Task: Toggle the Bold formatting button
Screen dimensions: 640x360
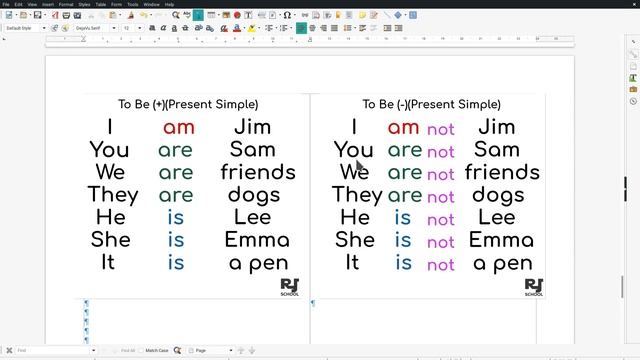Action: tap(152, 28)
